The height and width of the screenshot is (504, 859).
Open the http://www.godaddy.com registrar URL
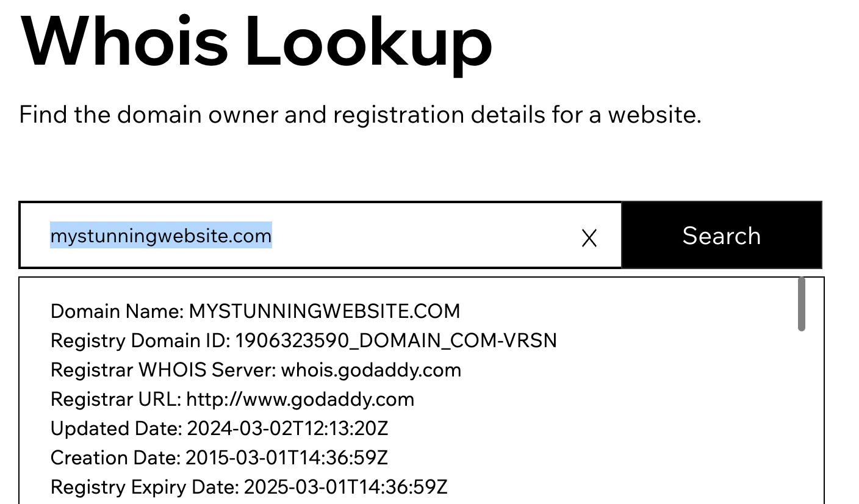(x=300, y=399)
